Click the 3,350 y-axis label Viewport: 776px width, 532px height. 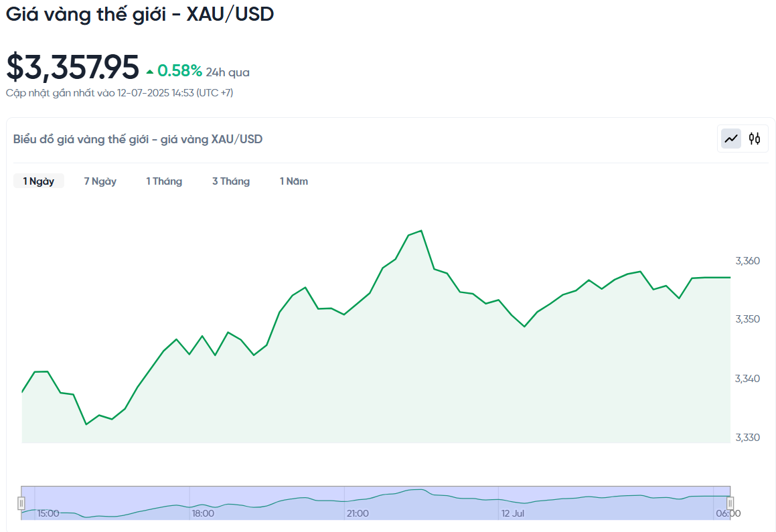pyautogui.click(x=748, y=319)
